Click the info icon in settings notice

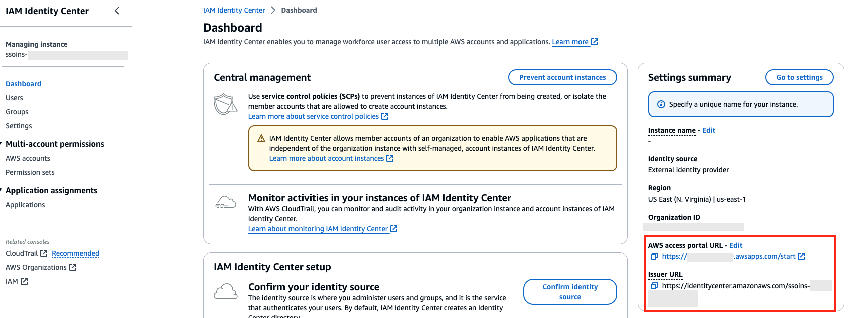coord(661,104)
